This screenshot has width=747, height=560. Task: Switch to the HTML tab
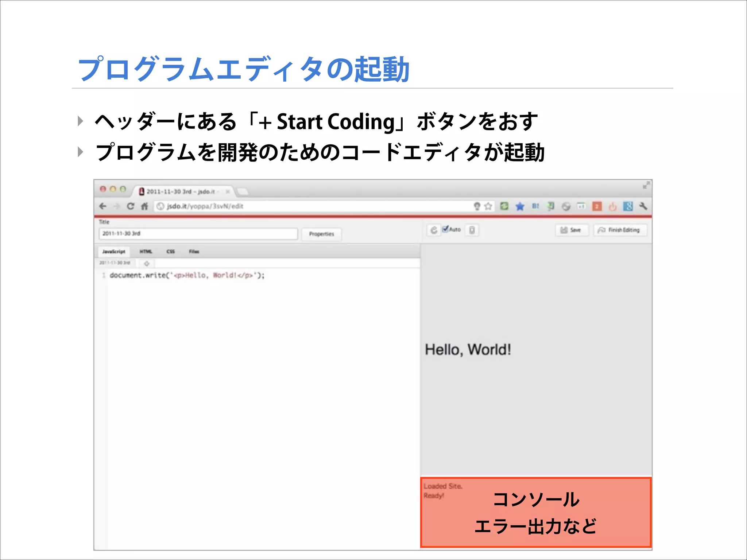146,252
